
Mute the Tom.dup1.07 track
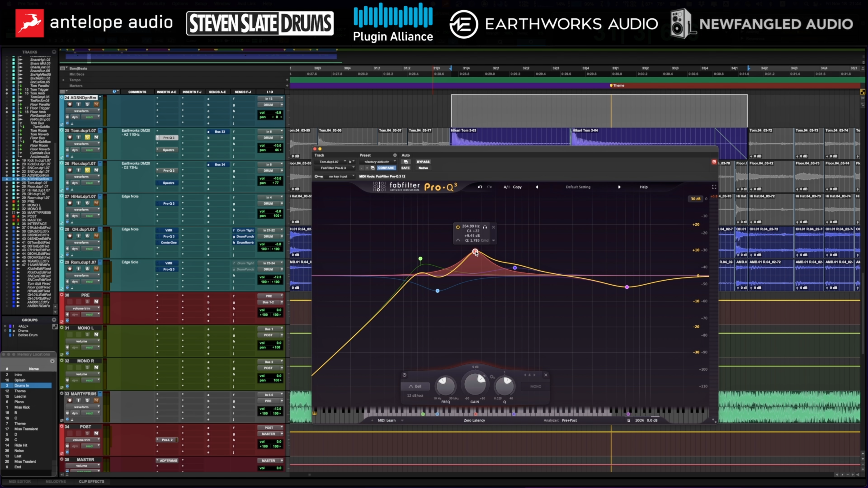[x=96, y=137]
